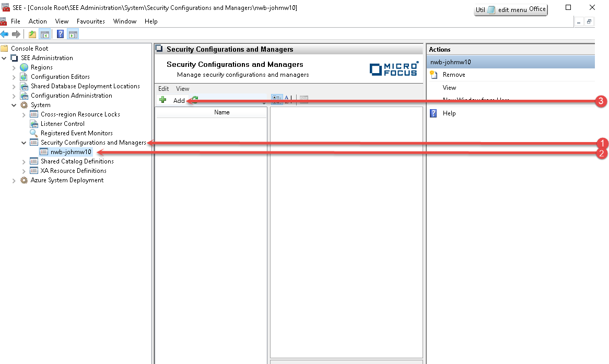
Task: Click the Configuration Administration icon
Action: (24, 96)
